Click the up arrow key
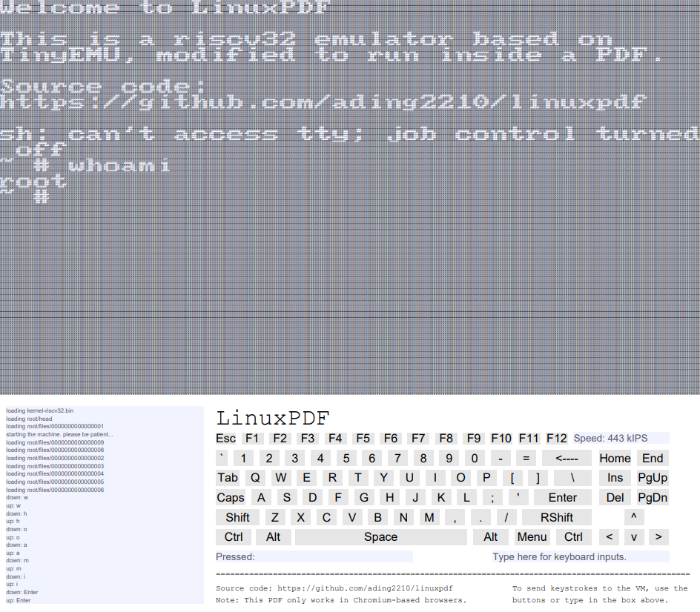This screenshot has width=700, height=612. tap(633, 517)
